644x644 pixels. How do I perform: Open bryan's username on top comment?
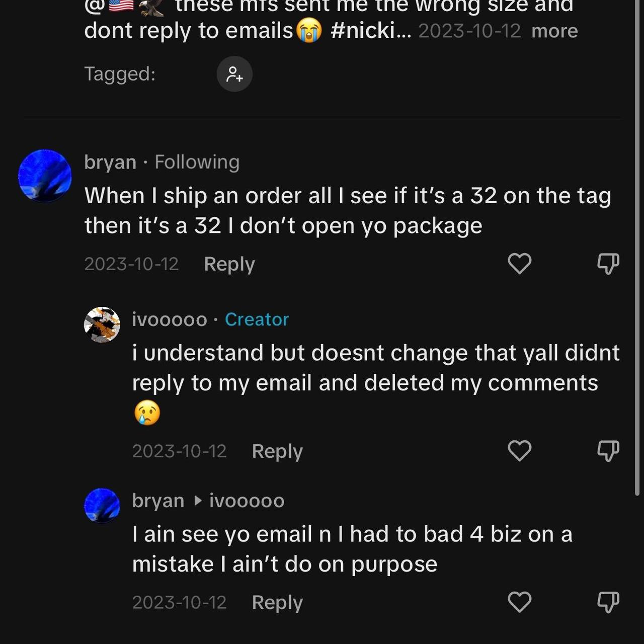tap(110, 162)
